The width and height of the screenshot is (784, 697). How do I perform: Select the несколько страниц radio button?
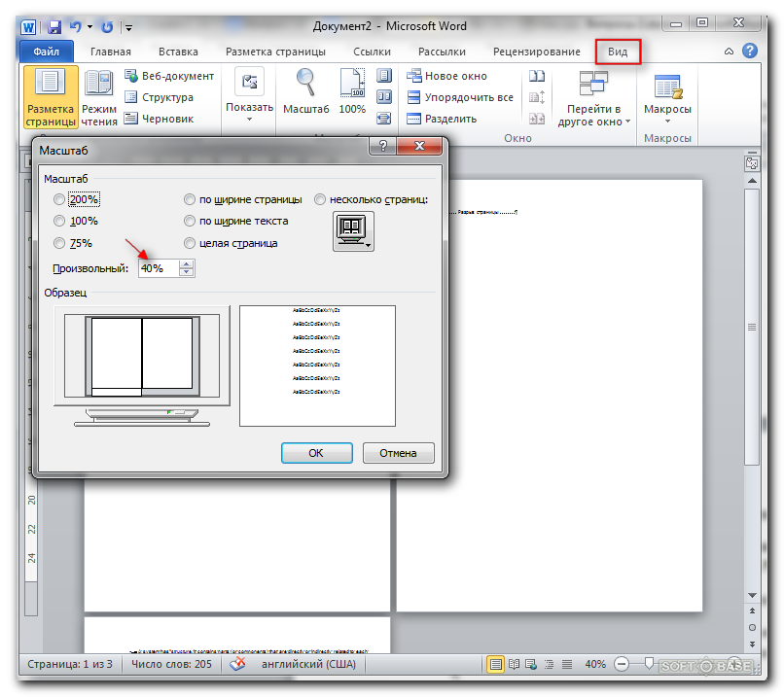(x=319, y=200)
